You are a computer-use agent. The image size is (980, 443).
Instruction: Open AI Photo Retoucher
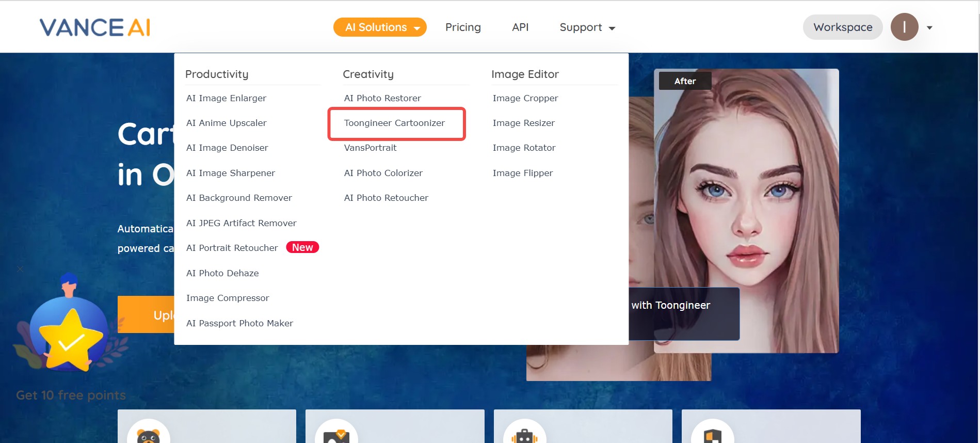pos(386,198)
